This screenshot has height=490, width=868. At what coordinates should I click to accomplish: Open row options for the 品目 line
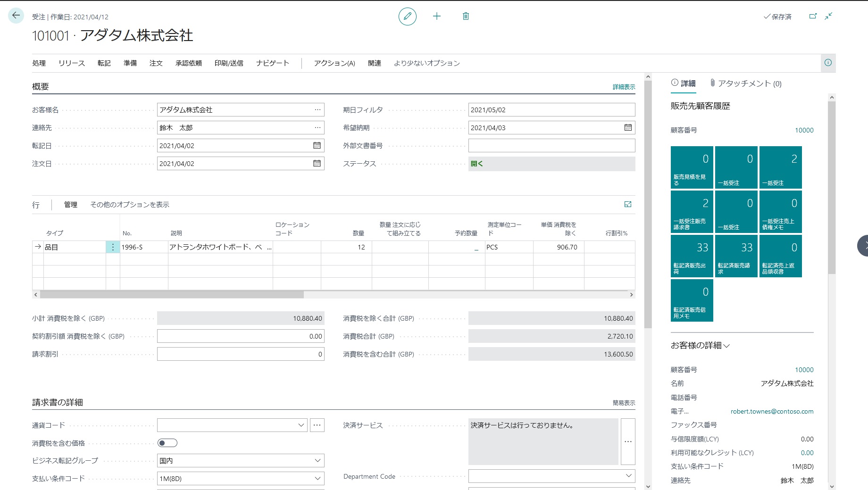tap(113, 247)
